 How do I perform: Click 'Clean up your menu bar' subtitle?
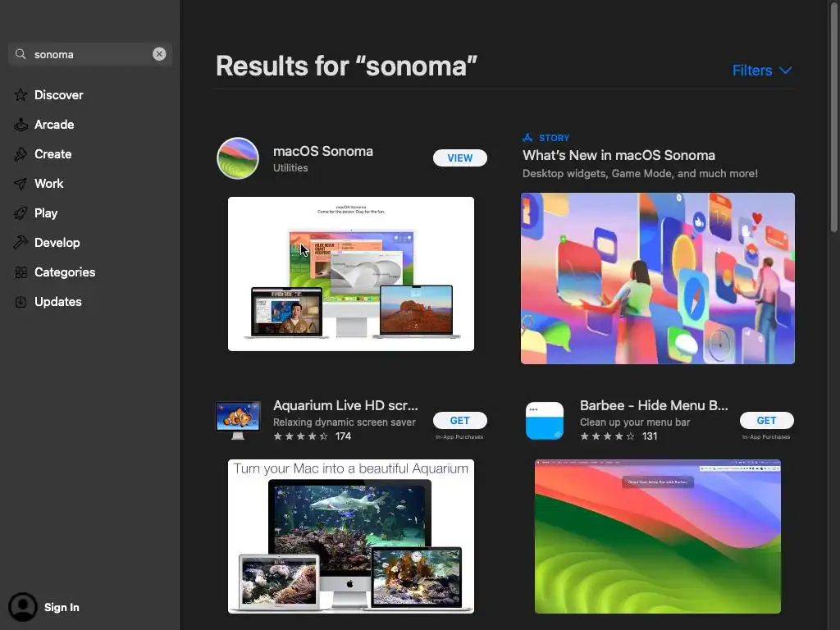[635, 422]
